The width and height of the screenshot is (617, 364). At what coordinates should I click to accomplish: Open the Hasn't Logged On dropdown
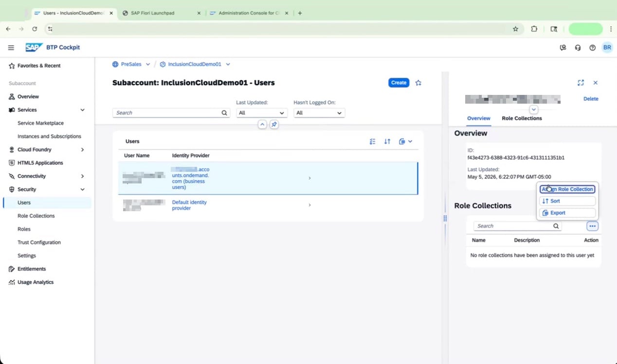click(319, 113)
